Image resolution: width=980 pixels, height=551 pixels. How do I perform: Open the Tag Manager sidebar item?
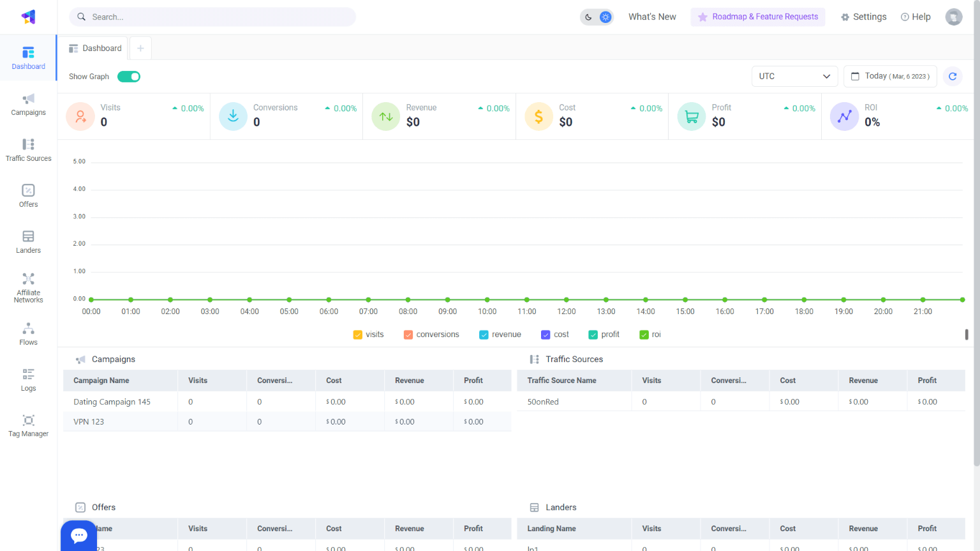click(28, 426)
